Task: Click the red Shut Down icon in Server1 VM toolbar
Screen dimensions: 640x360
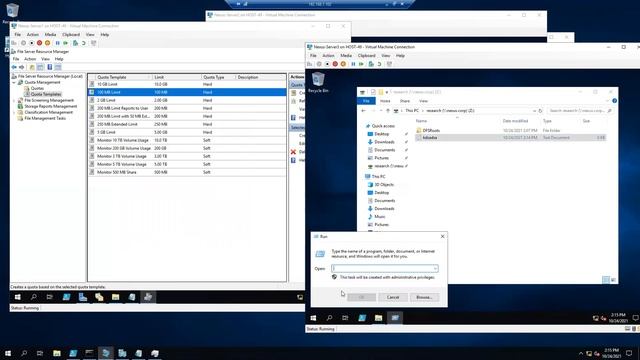Action: 40,43
